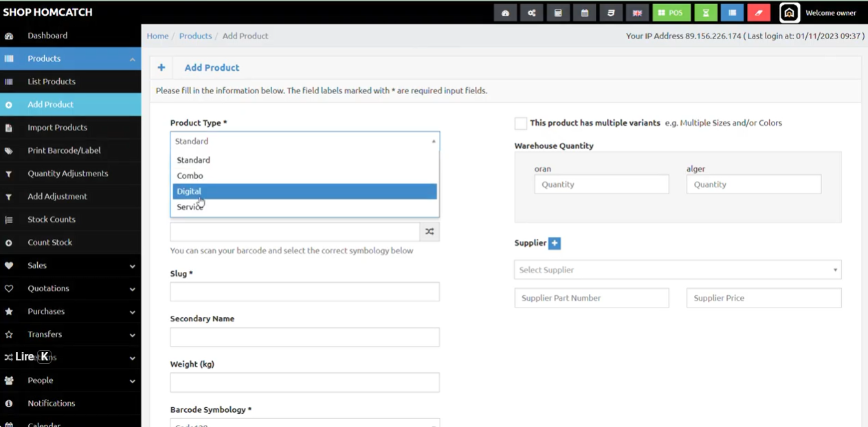This screenshot has width=868, height=427.
Task: Click the Notifications info icon
Action: coord(9,404)
